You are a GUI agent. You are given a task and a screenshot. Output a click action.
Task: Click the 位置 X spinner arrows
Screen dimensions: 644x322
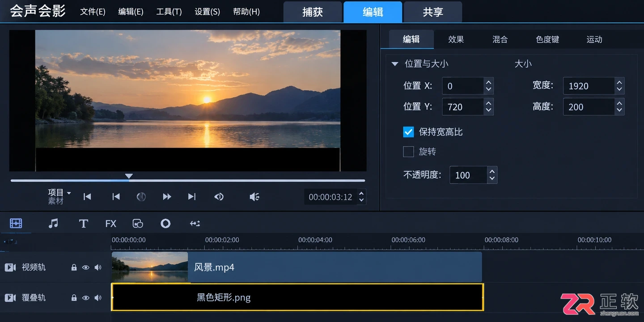pos(489,86)
